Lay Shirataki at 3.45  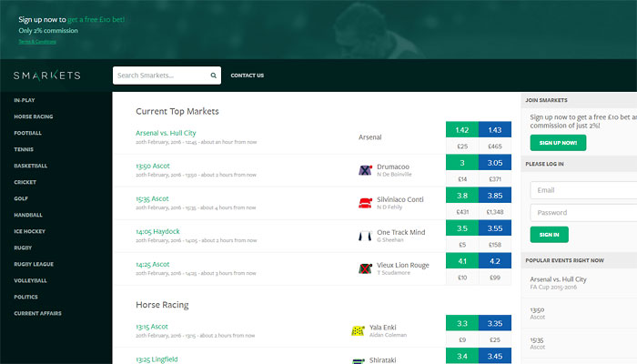click(495, 357)
